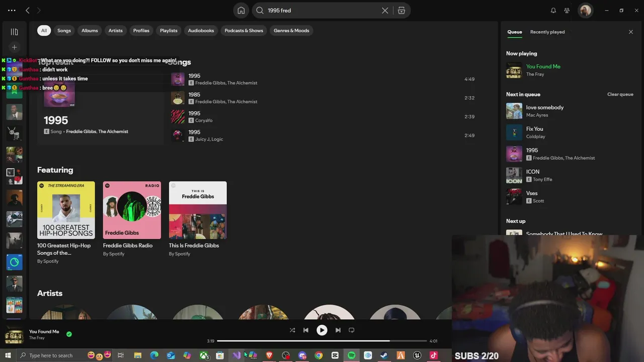Filter results by Audiobooks
The height and width of the screenshot is (362, 644).
(201, 31)
